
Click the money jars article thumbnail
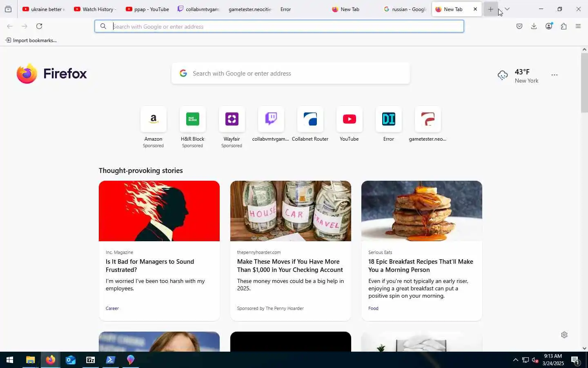click(291, 211)
